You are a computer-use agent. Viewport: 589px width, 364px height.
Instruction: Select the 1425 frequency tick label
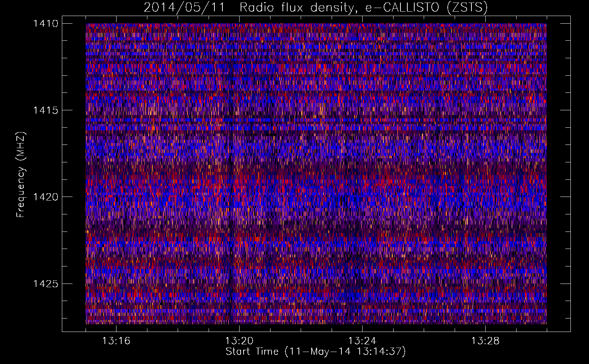pos(46,284)
